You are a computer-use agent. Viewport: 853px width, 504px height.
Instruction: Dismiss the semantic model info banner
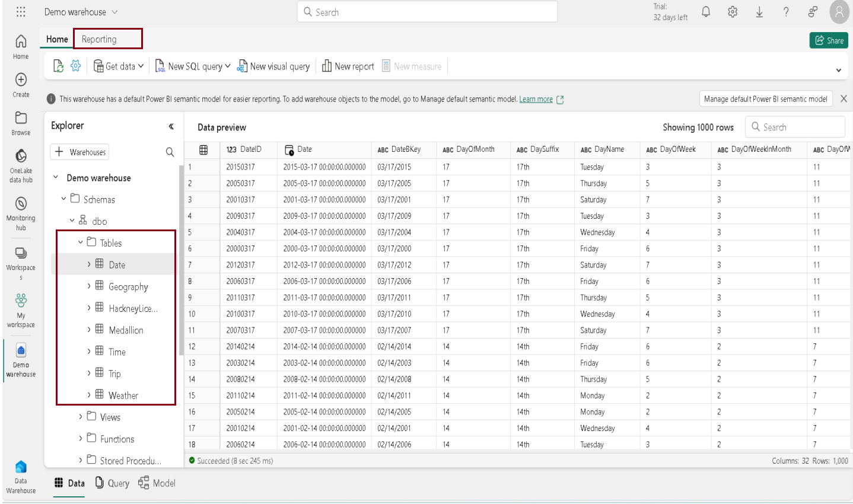[844, 99]
